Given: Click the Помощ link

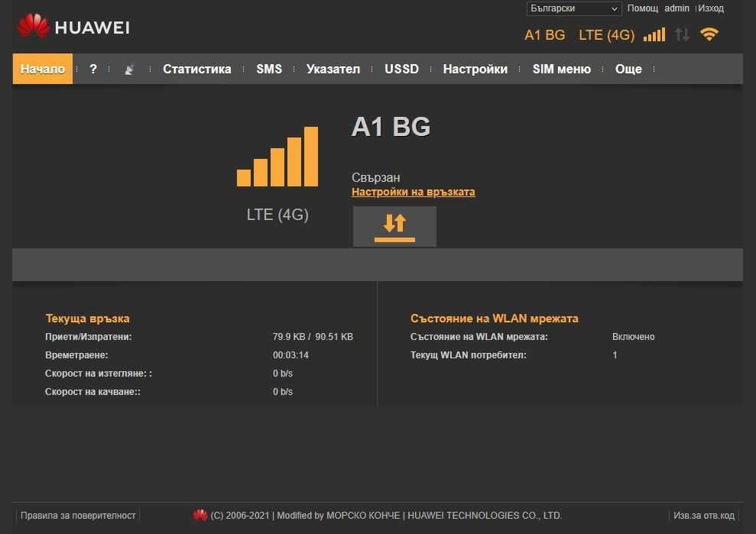Looking at the screenshot, I should point(642,8).
